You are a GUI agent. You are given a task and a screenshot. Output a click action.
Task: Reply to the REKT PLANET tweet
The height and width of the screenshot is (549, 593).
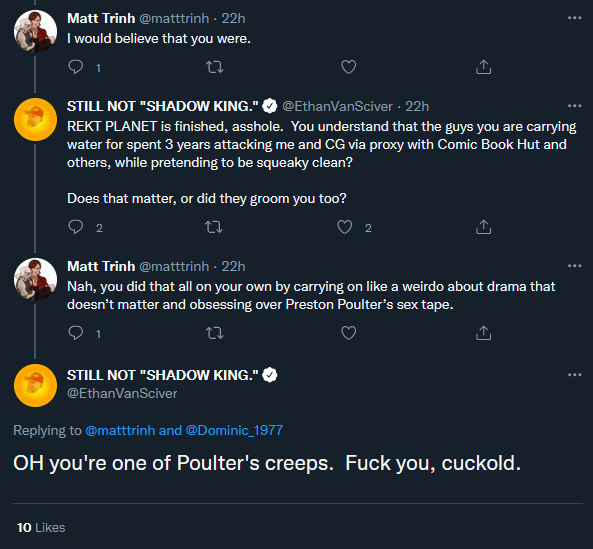coord(76,227)
